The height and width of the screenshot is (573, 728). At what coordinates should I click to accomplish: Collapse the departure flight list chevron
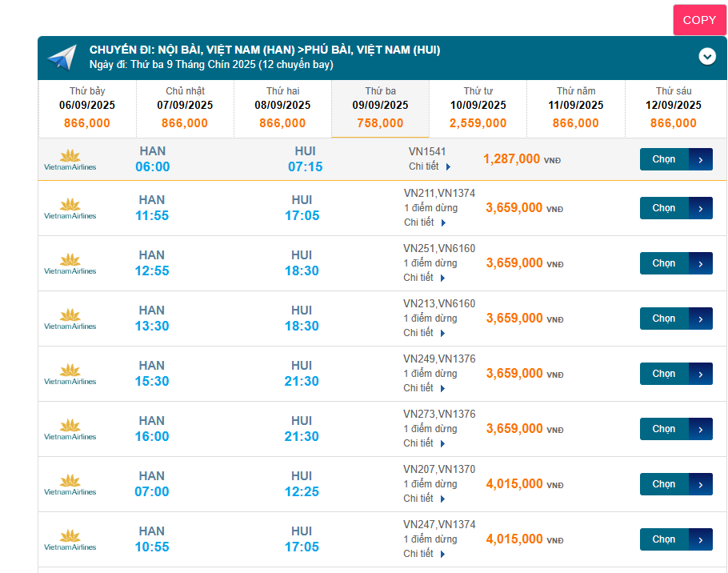(707, 56)
